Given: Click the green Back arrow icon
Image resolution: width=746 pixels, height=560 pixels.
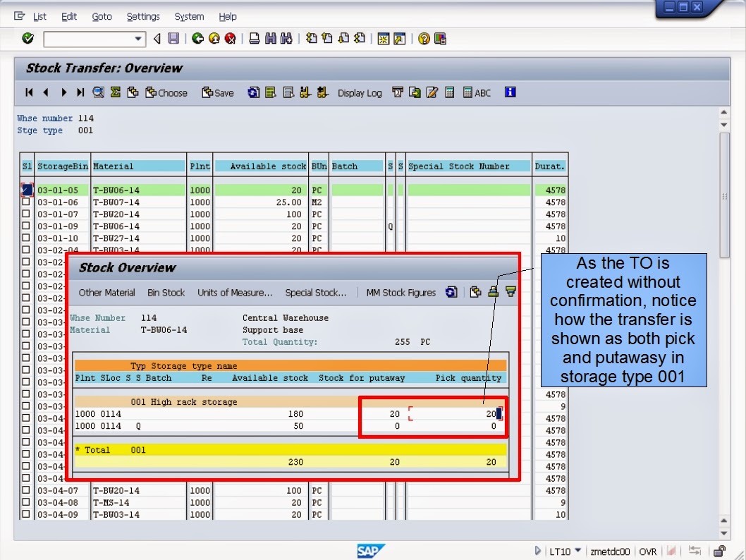Looking at the screenshot, I should 198,39.
